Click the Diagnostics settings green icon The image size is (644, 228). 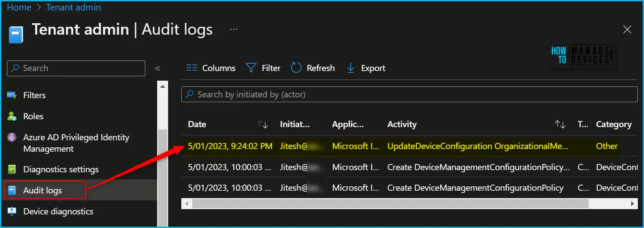point(12,169)
